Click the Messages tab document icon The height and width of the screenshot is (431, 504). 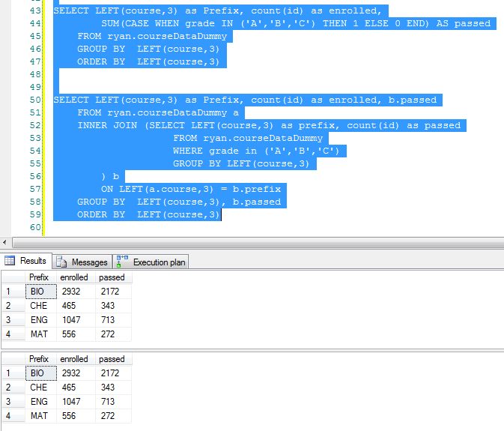61,262
